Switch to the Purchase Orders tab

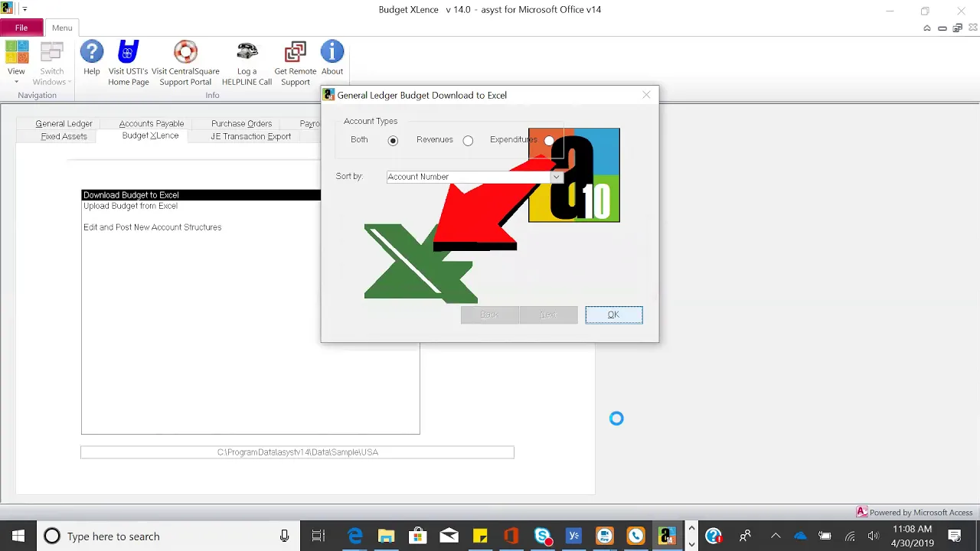241,123
